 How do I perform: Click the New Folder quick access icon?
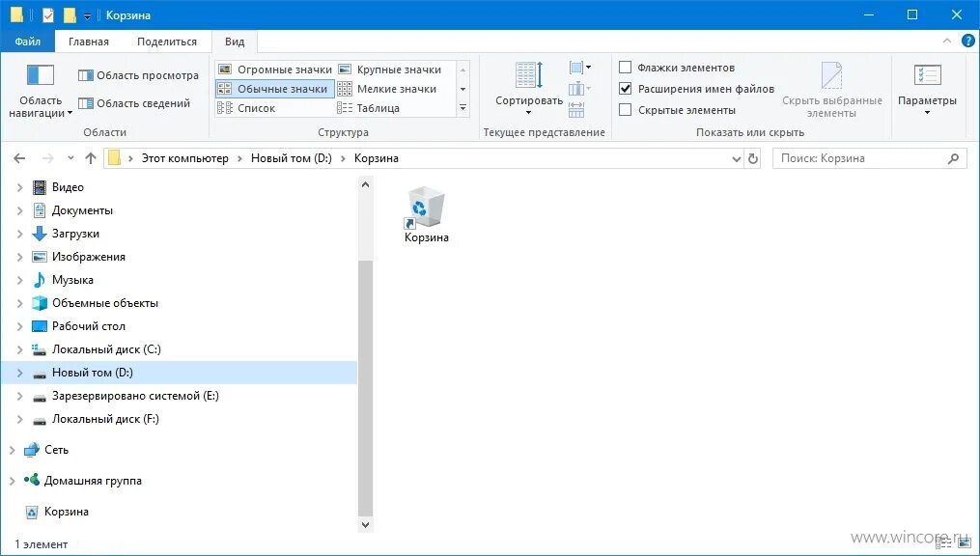tap(68, 14)
